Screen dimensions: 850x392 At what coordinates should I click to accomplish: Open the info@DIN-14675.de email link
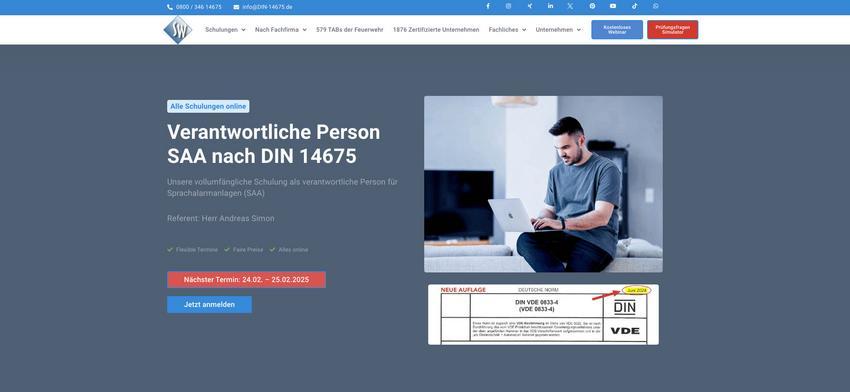click(267, 7)
